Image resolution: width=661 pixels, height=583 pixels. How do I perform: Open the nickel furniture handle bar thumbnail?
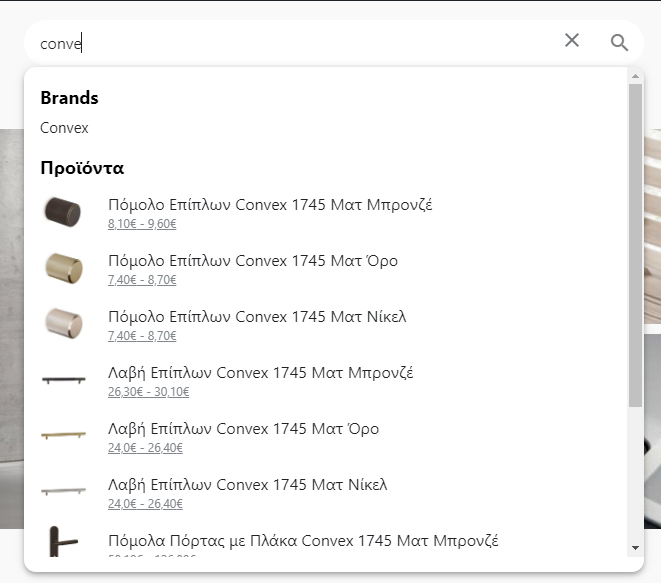point(64,491)
